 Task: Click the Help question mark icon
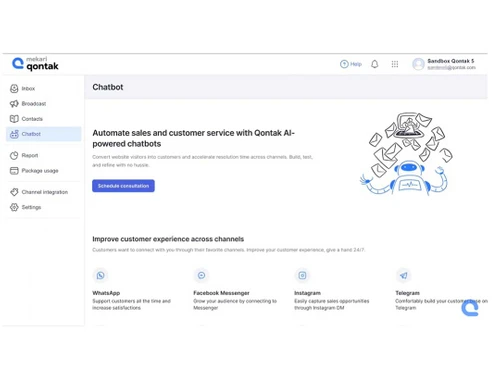(x=344, y=64)
